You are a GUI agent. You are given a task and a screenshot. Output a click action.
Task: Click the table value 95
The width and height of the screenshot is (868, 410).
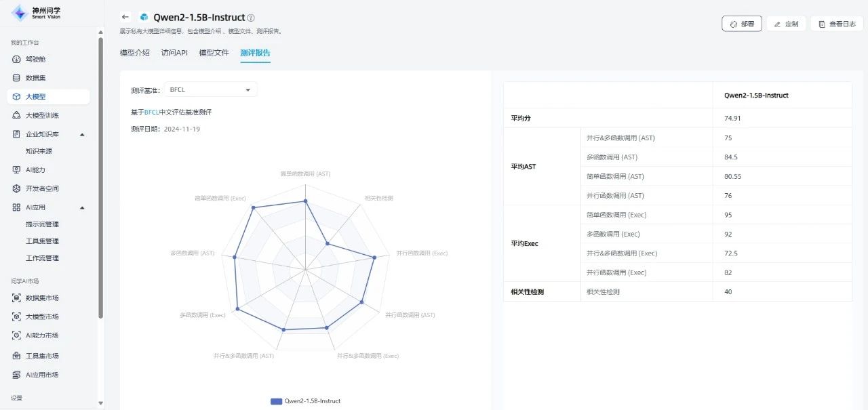pyautogui.click(x=728, y=215)
